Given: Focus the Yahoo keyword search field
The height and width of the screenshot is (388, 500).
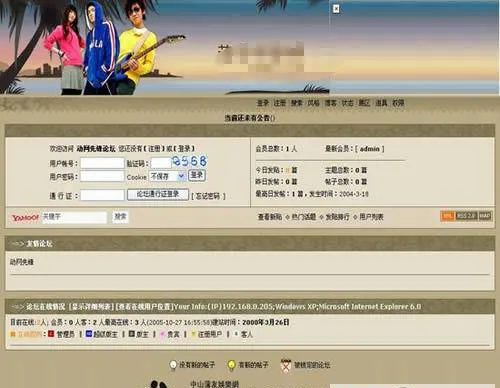Looking at the screenshot, I should coord(74,217).
